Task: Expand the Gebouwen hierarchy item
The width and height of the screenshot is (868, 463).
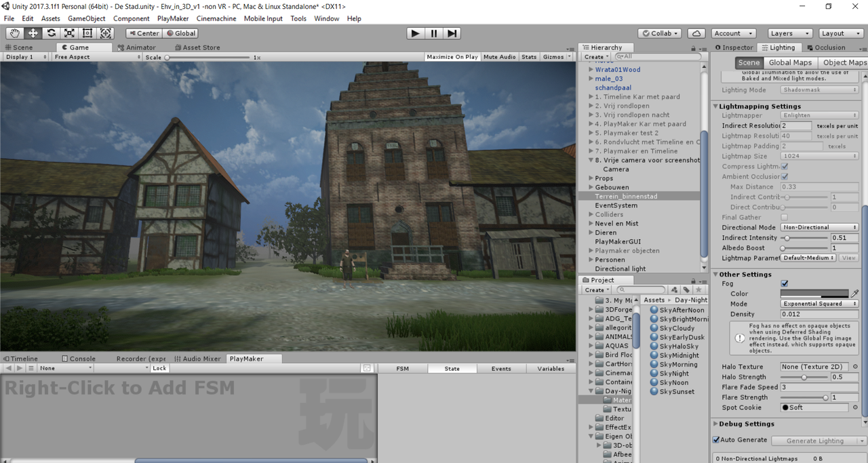Action: 591,187
